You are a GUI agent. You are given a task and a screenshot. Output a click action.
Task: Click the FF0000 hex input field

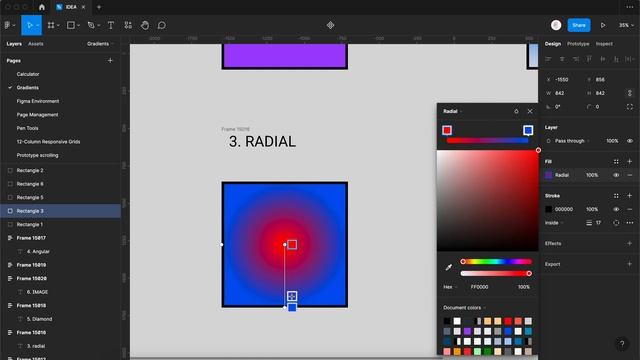pos(479,287)
